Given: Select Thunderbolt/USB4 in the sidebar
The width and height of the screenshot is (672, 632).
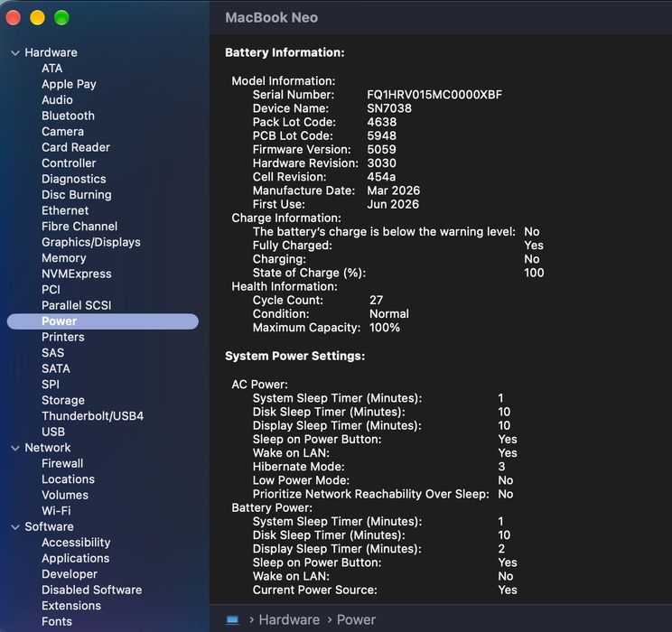Looking at the screenshot, I should (x=92, y=416).
